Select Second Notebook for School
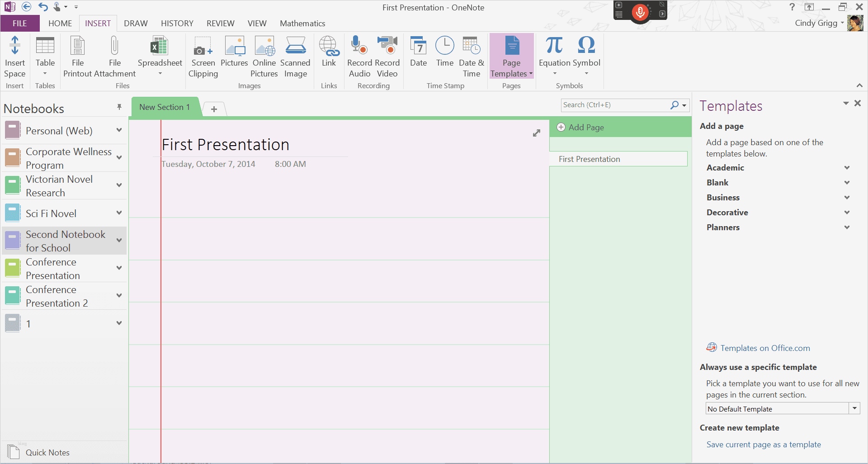 [65, 241]
